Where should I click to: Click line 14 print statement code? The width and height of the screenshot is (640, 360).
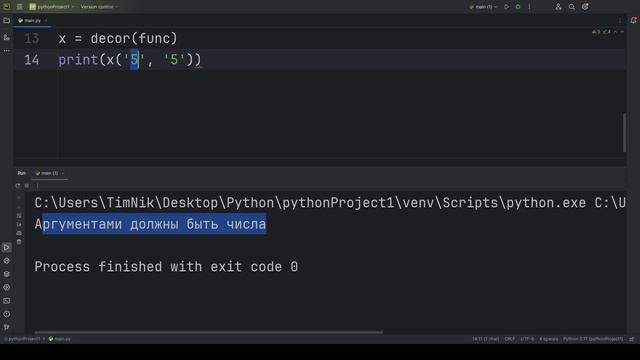tap(130, 60)
